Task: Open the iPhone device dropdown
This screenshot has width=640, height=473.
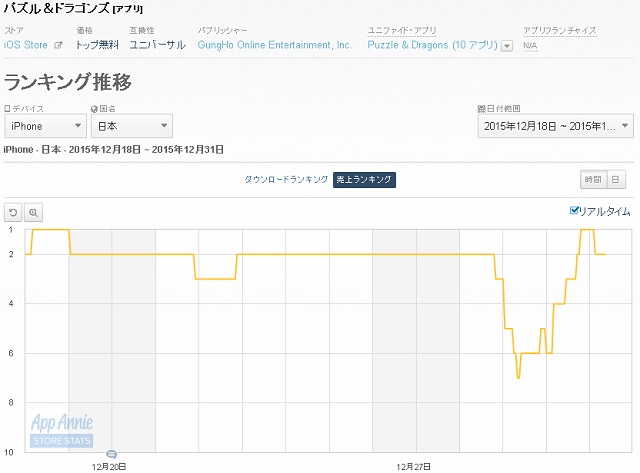Action: coord(46,126)
